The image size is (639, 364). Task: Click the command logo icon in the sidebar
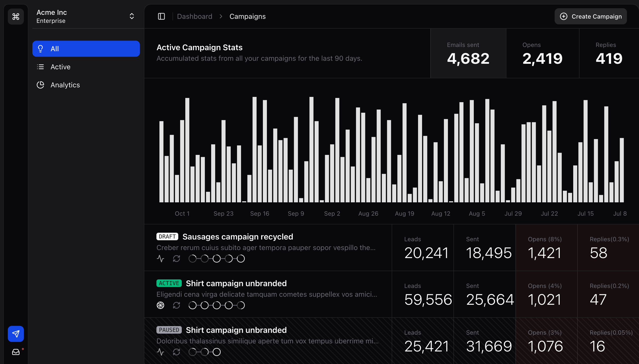16,17
